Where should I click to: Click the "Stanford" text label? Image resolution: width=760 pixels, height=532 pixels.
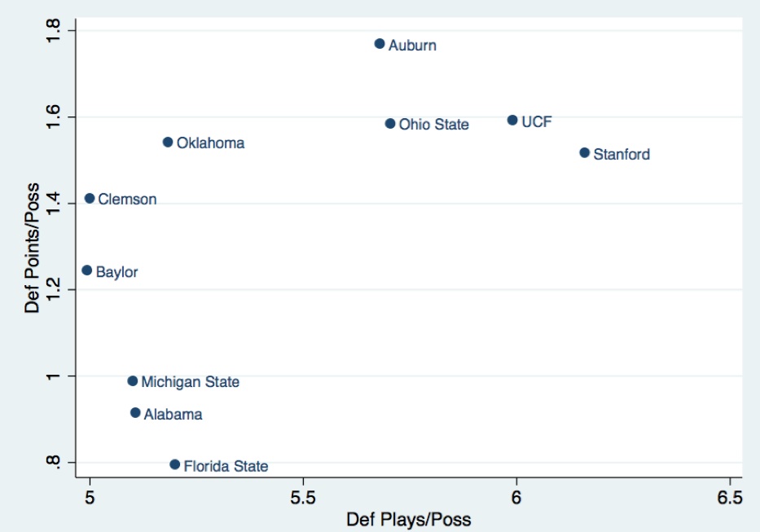622,154
